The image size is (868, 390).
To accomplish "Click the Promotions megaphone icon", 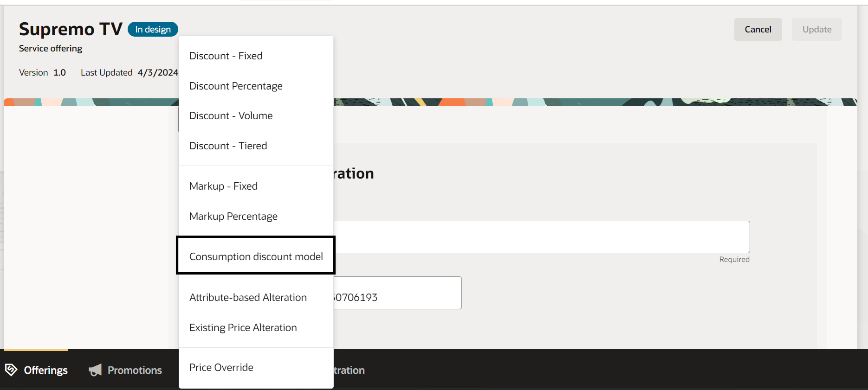I will [95, 370].
